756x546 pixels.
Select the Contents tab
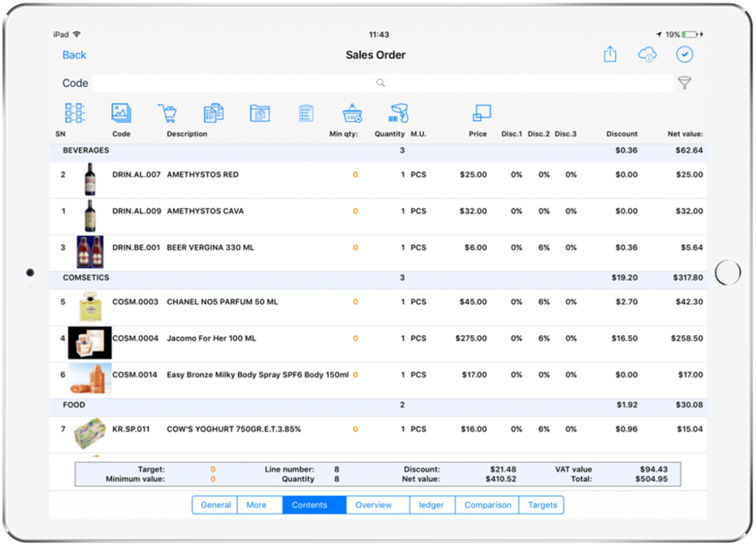[314, 505]
